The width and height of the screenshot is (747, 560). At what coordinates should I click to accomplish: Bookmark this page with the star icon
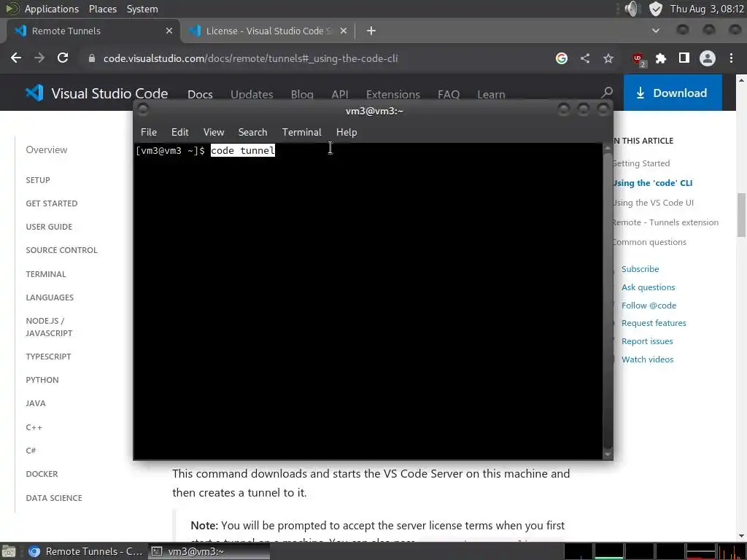[608, 58]
